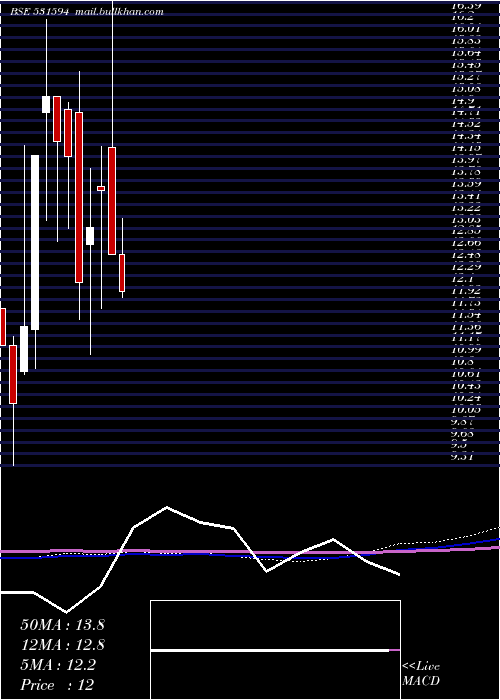Screen dimensions: 500x700
Task: Select the 14.34 price axis label
Action: tap(467, 136)
